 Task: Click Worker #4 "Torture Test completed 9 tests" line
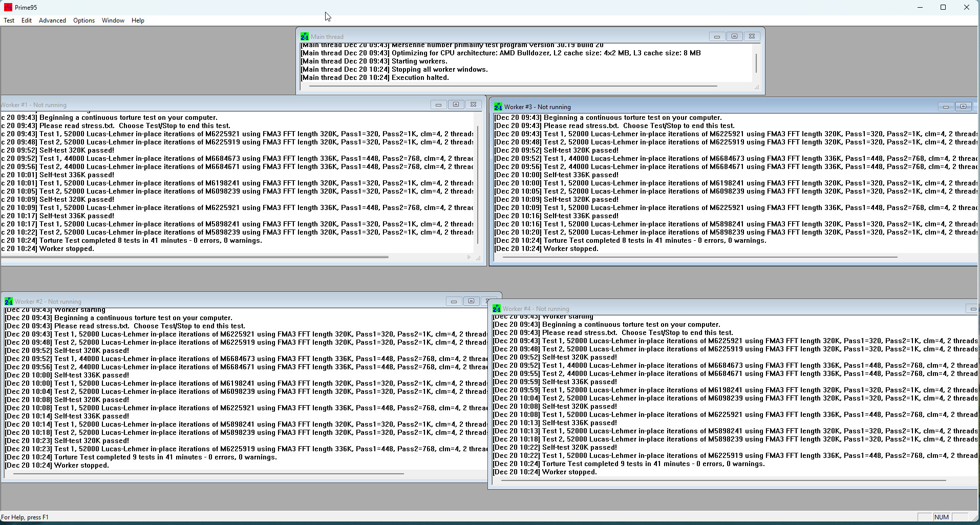[629, 464]
